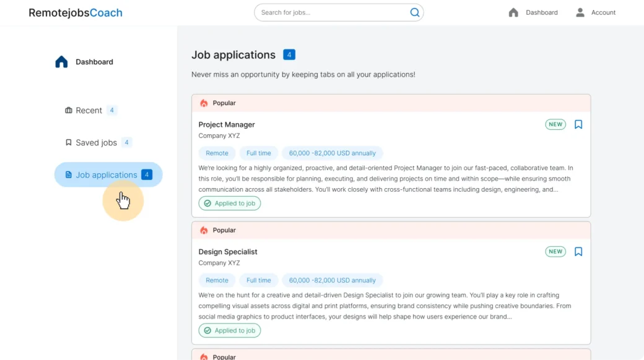Screen dimensions: 644x360
Task: Open the Project Manager job title
Action: click(227, 124)
